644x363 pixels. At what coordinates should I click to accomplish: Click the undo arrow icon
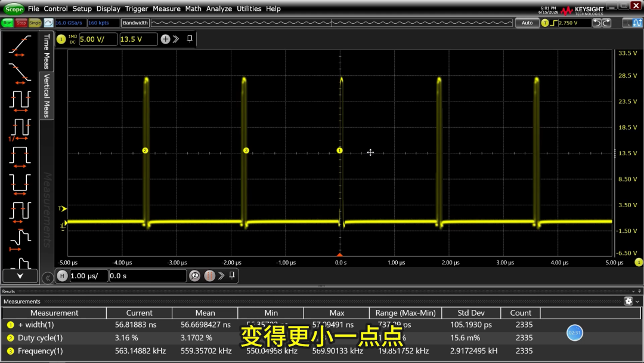tap(597, 23)
